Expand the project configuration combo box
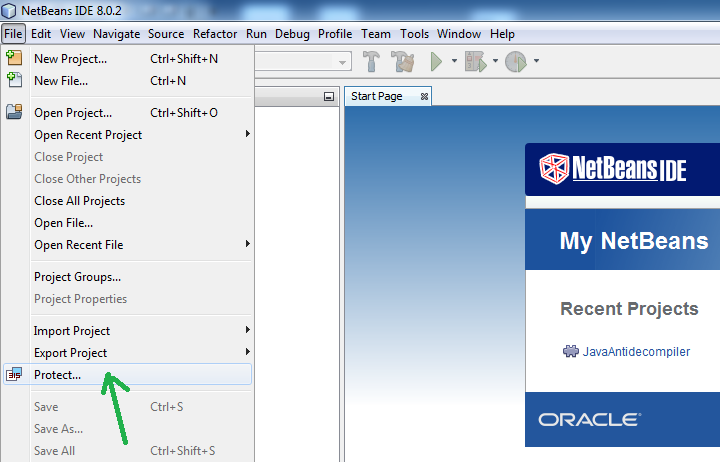This screenshot has height=462, width=720. pyautogui.click(x=344, y=62)
